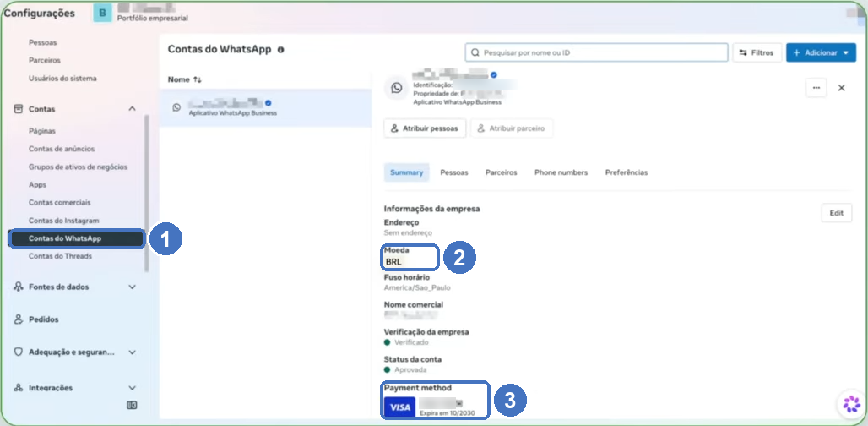The height and width of the screenshot is (426, 868).
Task: Click the Fontes de dados icon
Action: [19, 287]
